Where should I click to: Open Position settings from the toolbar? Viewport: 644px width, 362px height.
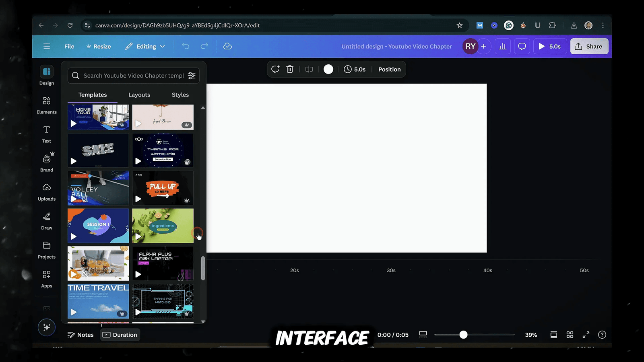[x=389, y=69]
